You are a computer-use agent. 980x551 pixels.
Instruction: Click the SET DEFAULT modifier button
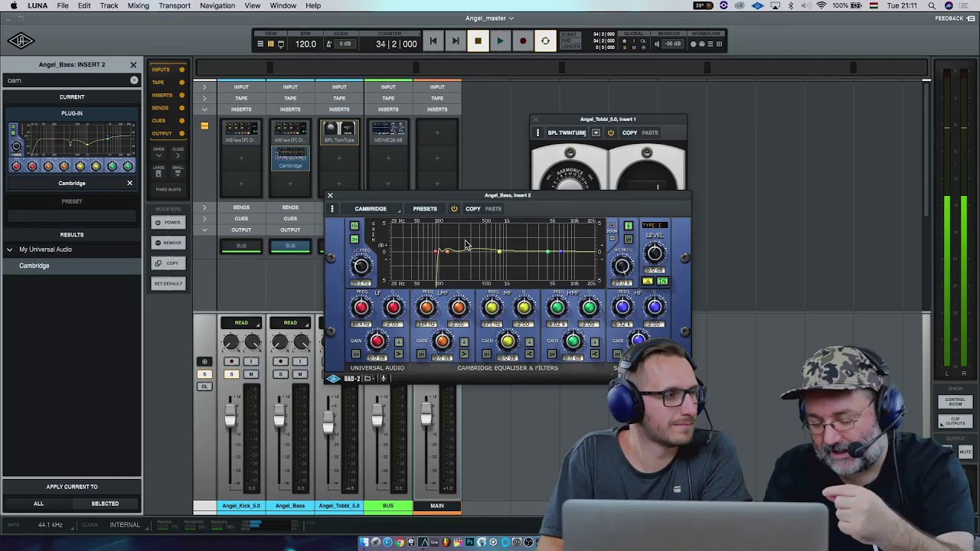point(168,283)
